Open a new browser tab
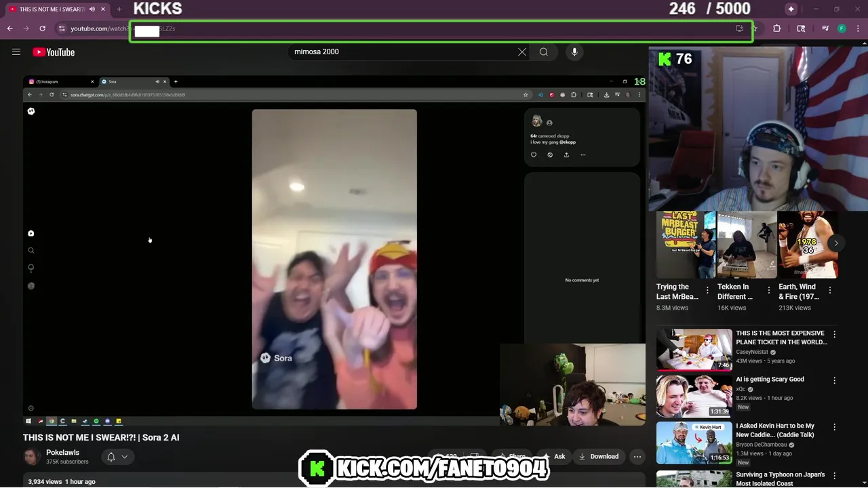The width and height of the screenshot is (868, 488). [x=119, y=9]
